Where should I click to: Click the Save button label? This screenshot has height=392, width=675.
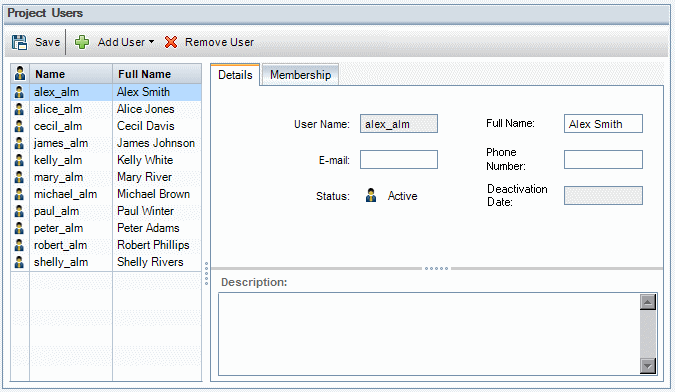47,42
